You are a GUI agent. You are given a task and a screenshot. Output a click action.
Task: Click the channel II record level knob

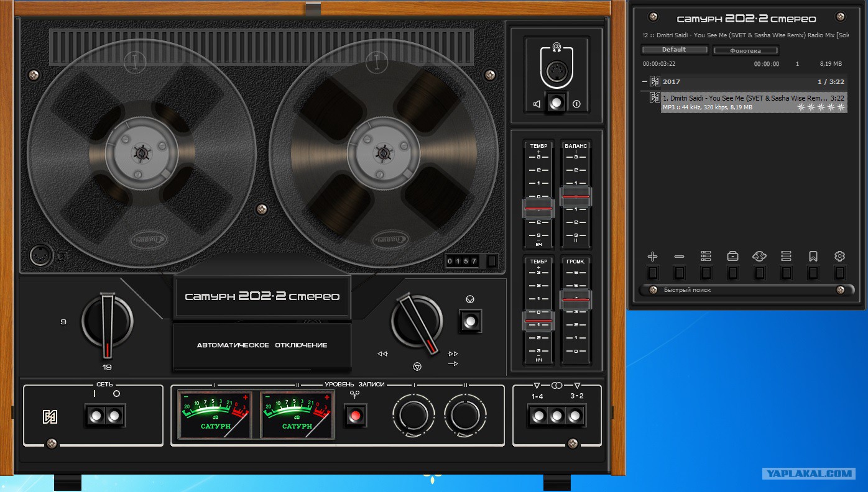466,416
